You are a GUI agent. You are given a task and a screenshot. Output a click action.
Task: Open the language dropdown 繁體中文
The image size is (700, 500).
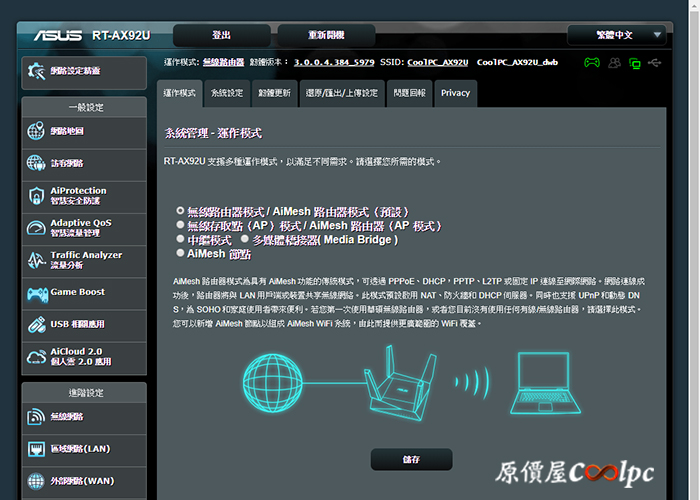click(617, 35)
